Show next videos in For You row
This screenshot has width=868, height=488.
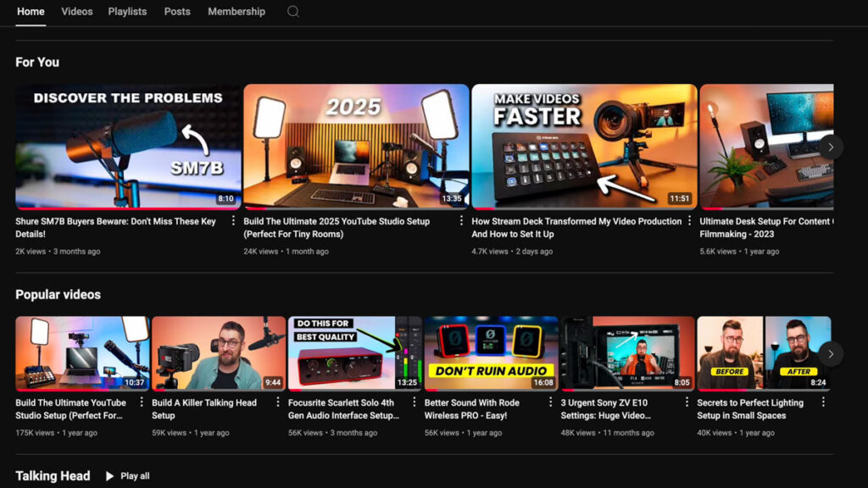831,147
